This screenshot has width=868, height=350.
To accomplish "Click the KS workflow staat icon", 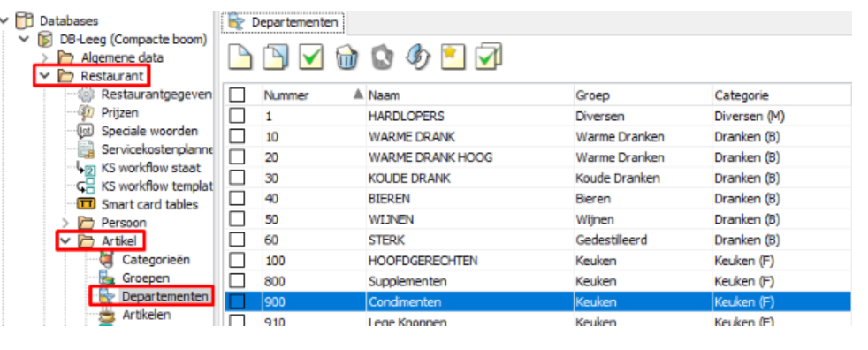I will (87, 168).
